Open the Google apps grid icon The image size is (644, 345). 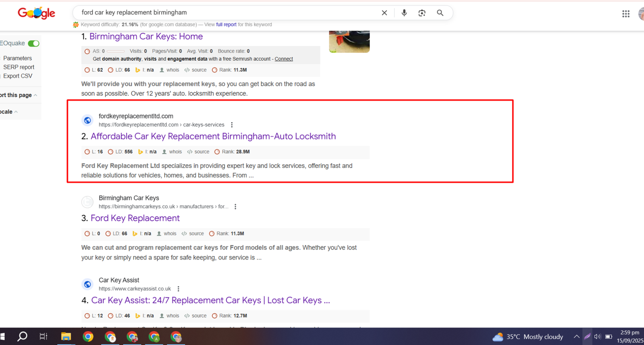[x=625, y=14]
